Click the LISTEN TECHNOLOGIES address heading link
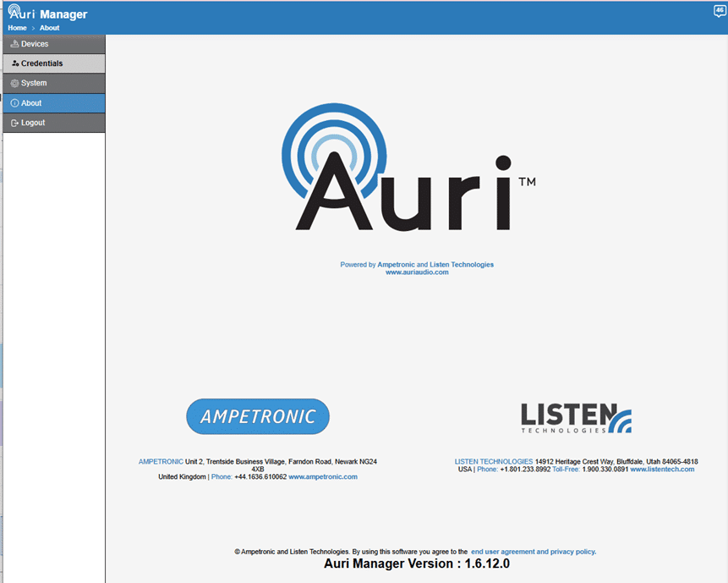 pos(494,462)
